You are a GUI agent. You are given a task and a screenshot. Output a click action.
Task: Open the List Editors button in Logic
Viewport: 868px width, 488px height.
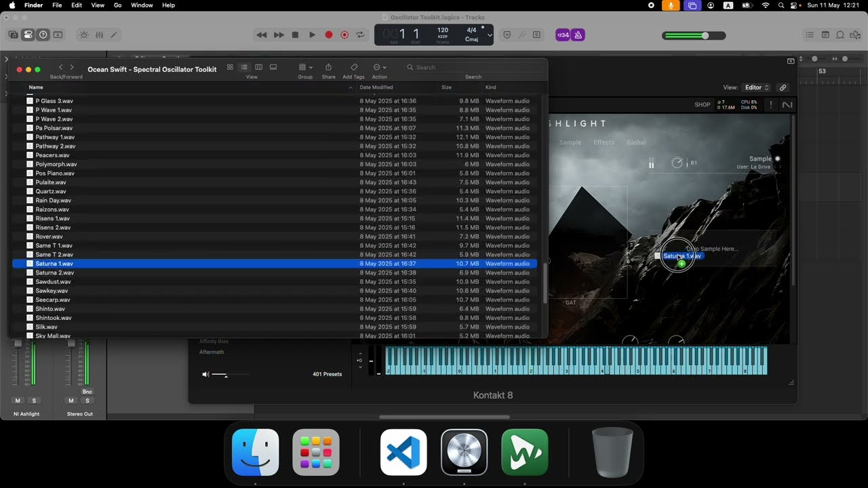pos(810,35)
